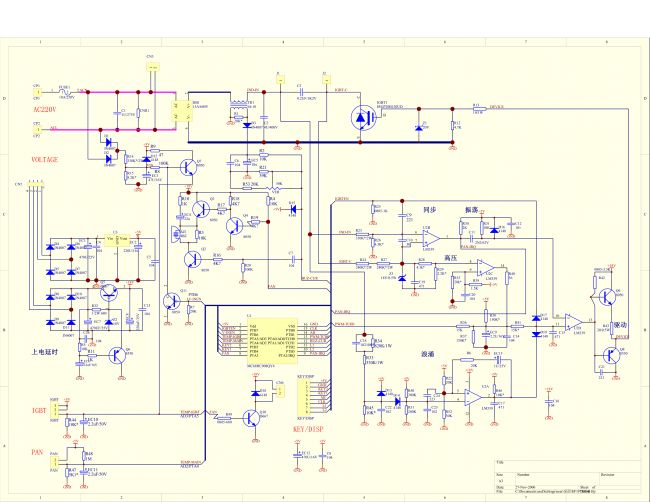Click the 同步 section label

tap(429, 210)
